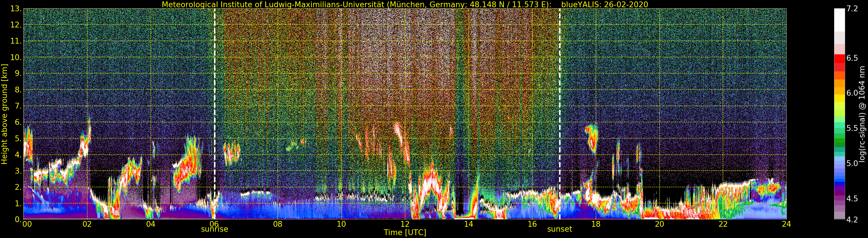Click the 12. tick on the height axis
Viewport: 868px width, 238px height.
[16, 25]
